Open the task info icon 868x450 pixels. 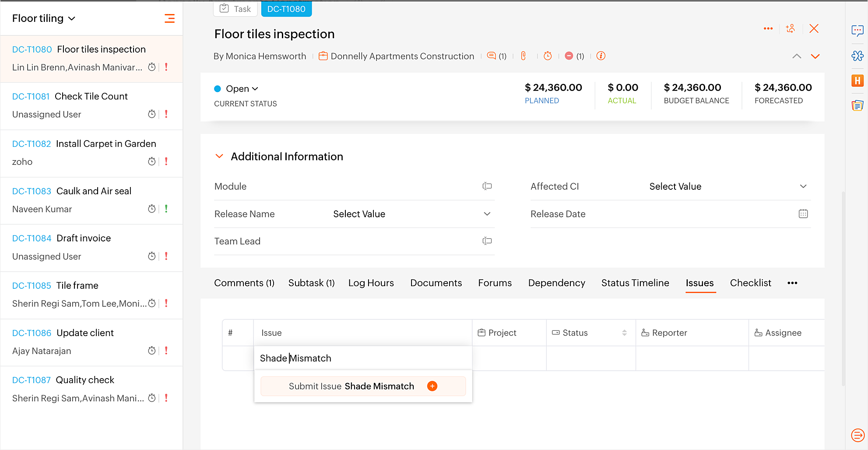coord(601,56)
